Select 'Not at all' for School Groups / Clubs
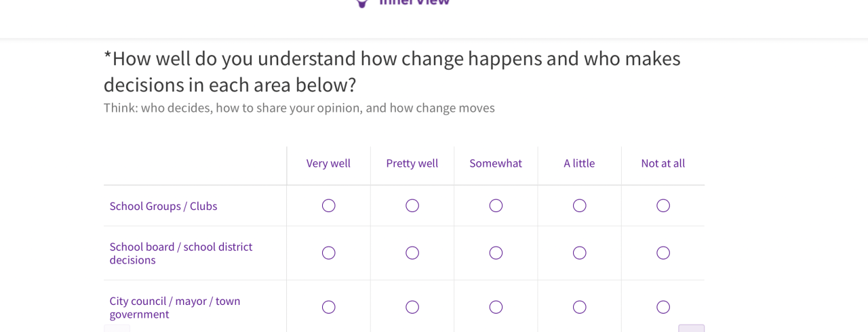The width and height of the screenshot is (868, 332). click(x=663, y=206)
